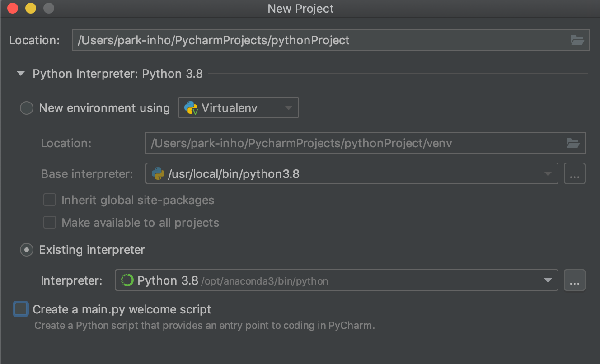The height and width of the screenshot is (364, 600).
Task: Click the folder icon in the venv Location field
Action: (573, 144)
